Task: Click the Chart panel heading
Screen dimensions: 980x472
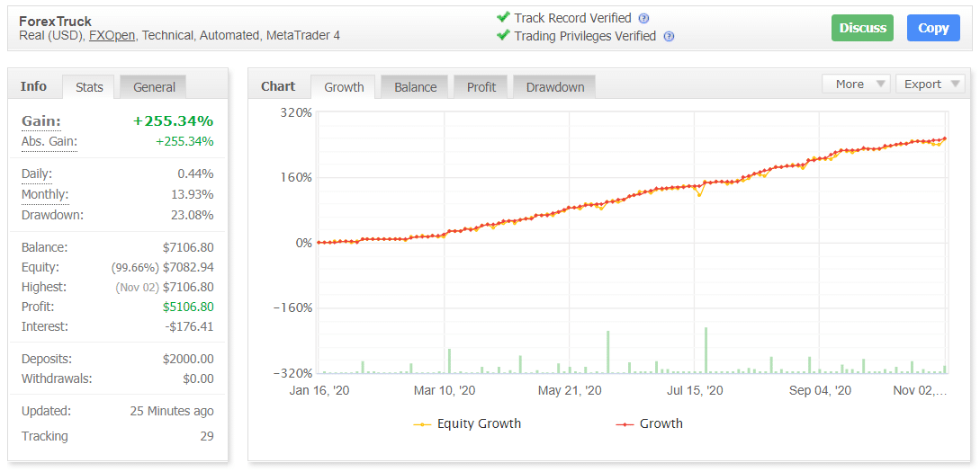Action: tap(278, 86)
